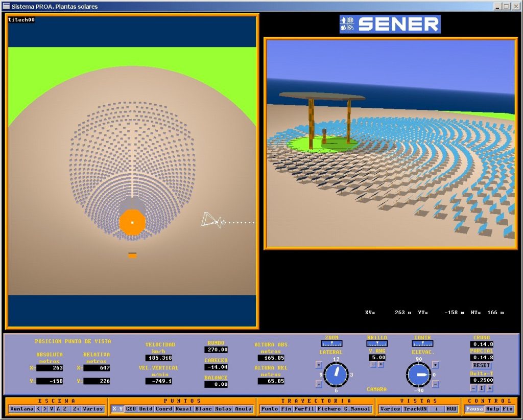Decrease Delta-T with the minus button

473,388
